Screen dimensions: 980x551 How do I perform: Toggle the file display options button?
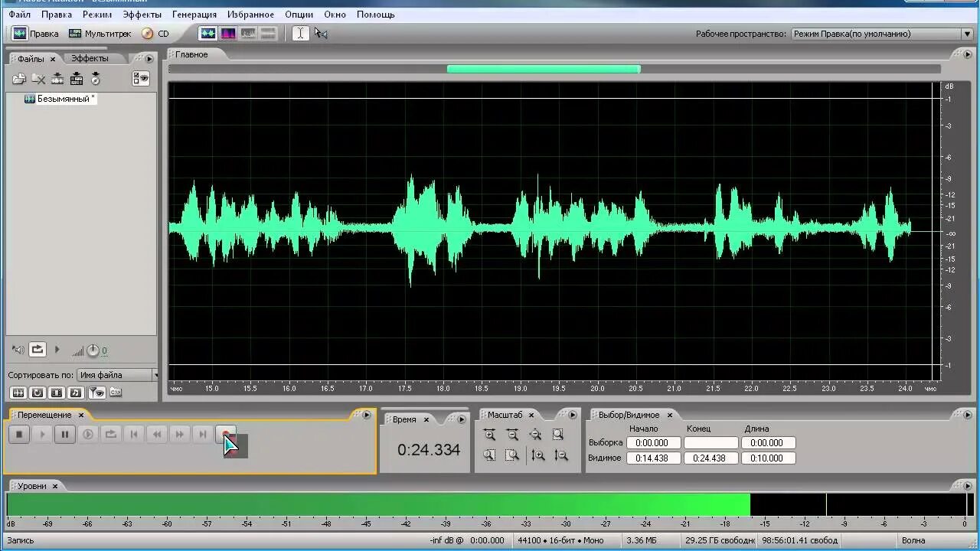(x=140, y=79)
